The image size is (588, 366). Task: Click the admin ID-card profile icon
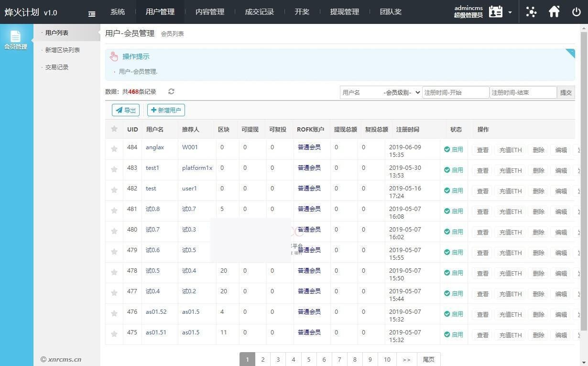click(496, 11)
